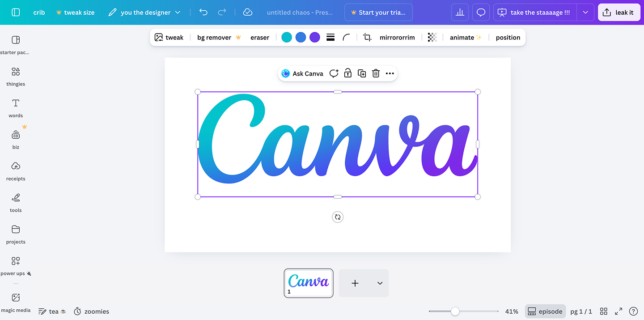
Task: Open the analytics chart icon
Action: 460,13
